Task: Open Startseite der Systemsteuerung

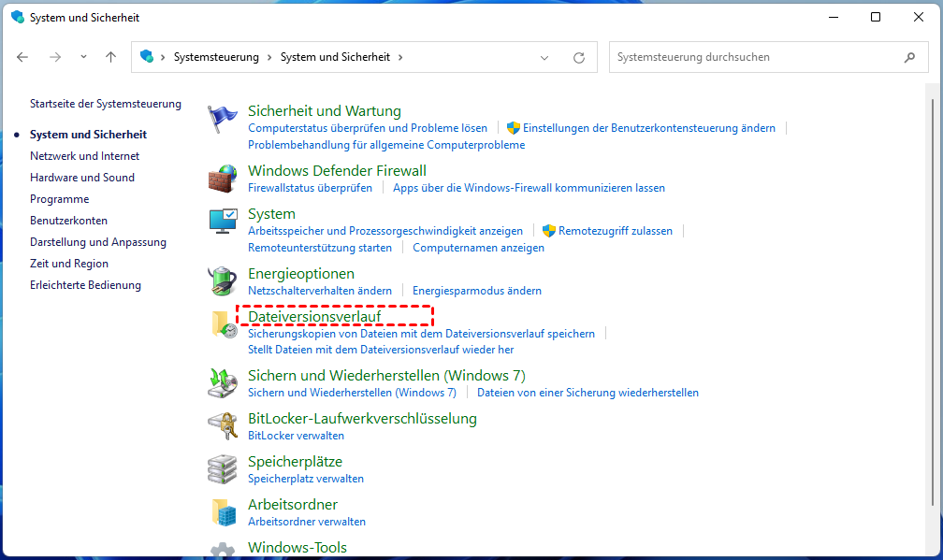Action: (x=106, y=104)
